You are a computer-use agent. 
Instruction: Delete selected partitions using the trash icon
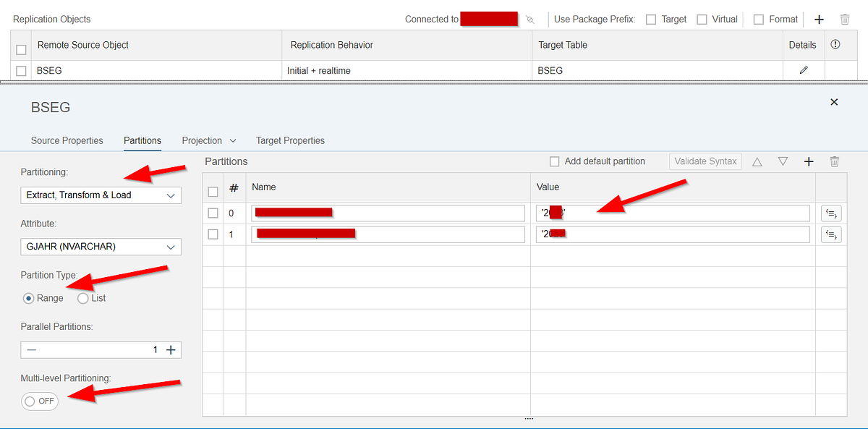(x=834, y=161)
